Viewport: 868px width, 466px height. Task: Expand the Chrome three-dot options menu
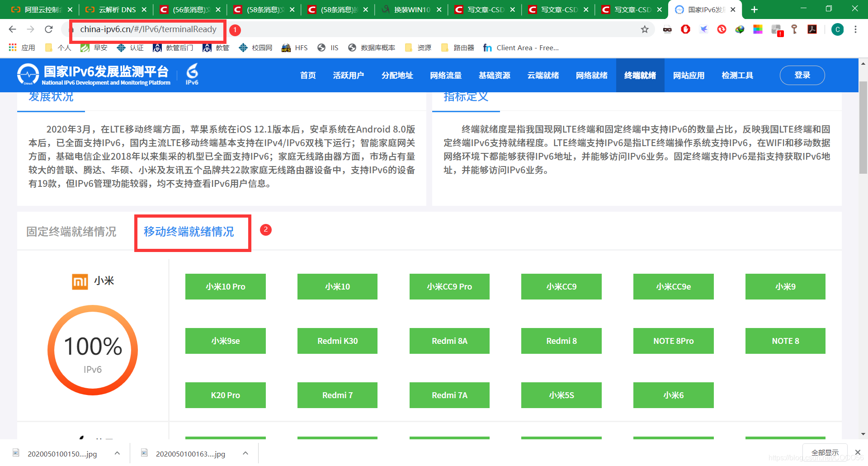tap(855, 29)
